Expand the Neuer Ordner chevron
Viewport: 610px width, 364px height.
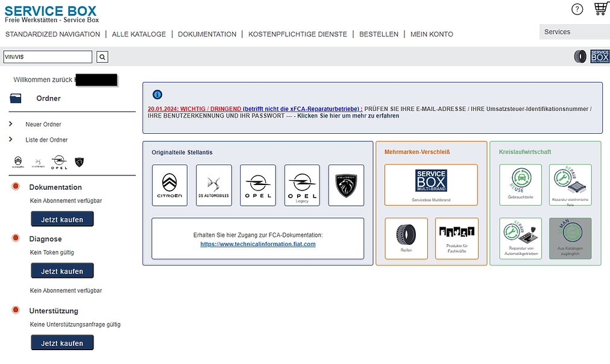tap(10, 124)
